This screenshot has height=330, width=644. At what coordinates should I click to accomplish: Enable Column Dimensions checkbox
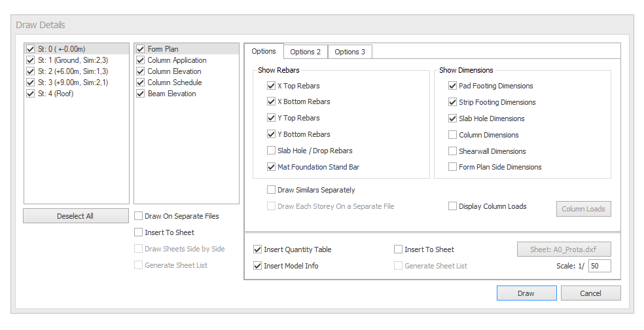point(453,135)
